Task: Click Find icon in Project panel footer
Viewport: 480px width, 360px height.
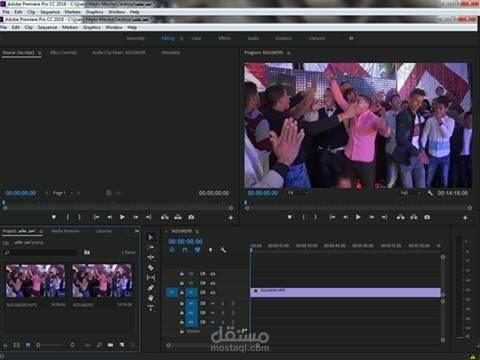Action: pos(99,345)
